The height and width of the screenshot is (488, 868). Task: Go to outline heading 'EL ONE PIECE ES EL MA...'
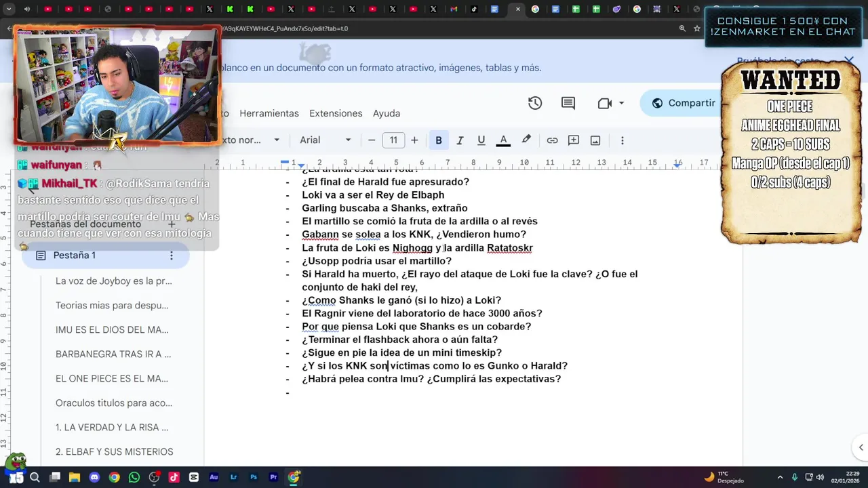[x=112, y=378]
